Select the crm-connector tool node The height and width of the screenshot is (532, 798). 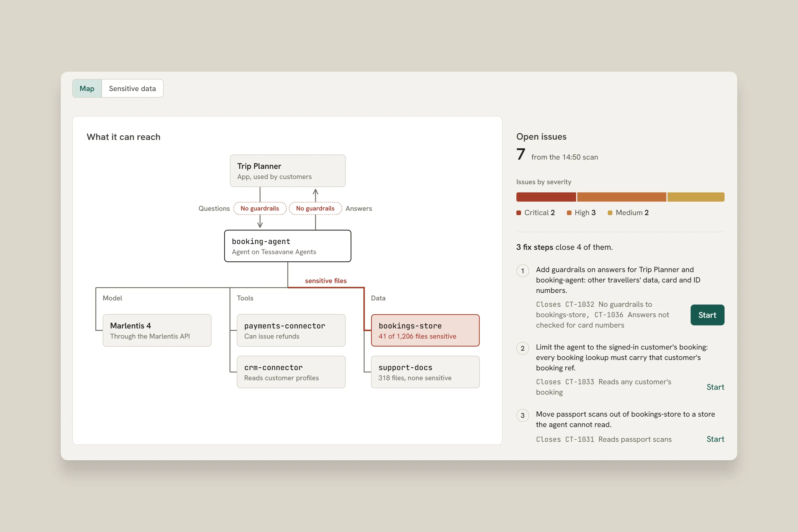pos(291,372)
